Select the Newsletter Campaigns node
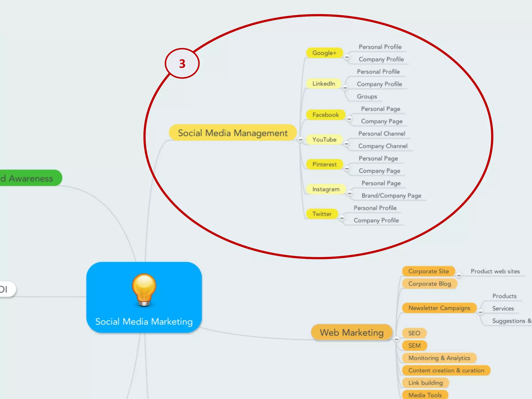The height and width of the screenshot is (399, 532). click(x=439, y=308)
